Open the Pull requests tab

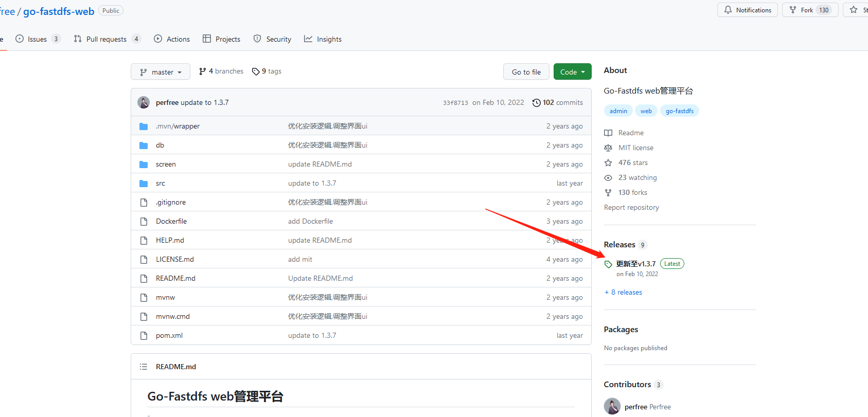click(107, 39)
